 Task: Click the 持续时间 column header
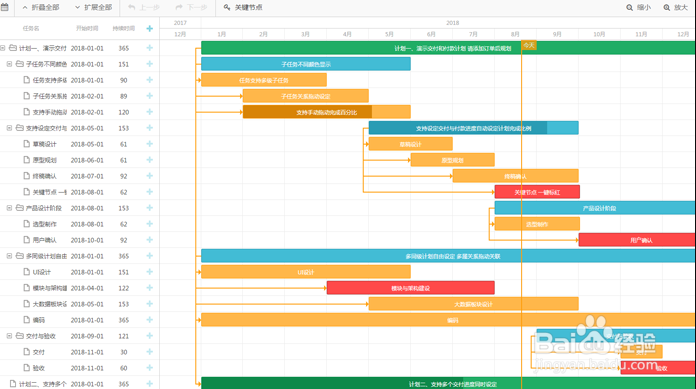click(123, 28)
